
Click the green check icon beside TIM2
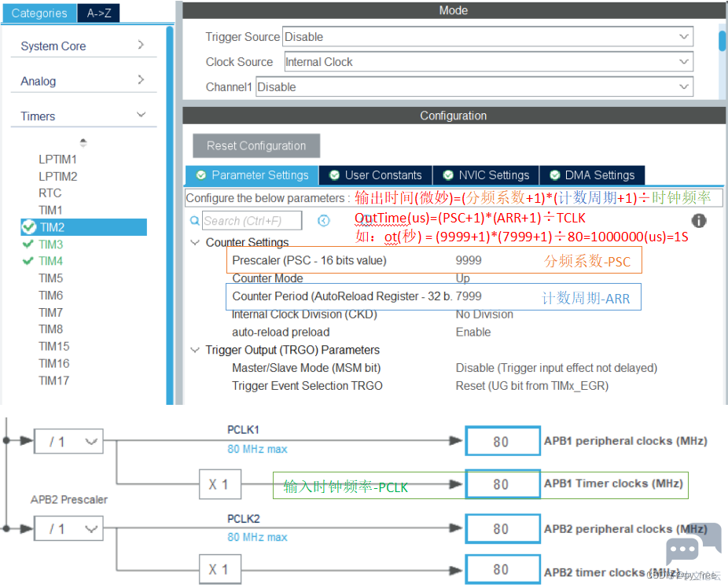(x=29, y=227)
